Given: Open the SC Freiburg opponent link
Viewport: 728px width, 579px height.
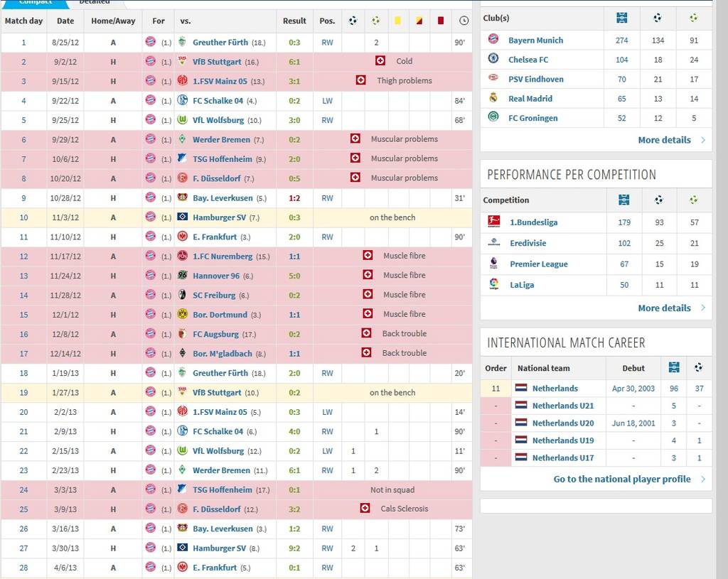Looking at the screenshot, I should coord(214,296).
